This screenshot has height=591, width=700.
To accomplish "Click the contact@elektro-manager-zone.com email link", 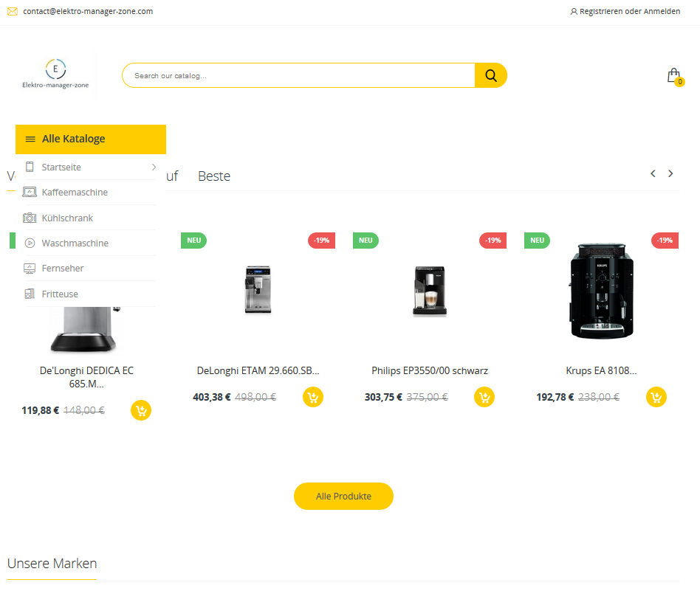I will click(x=88, y=11).
